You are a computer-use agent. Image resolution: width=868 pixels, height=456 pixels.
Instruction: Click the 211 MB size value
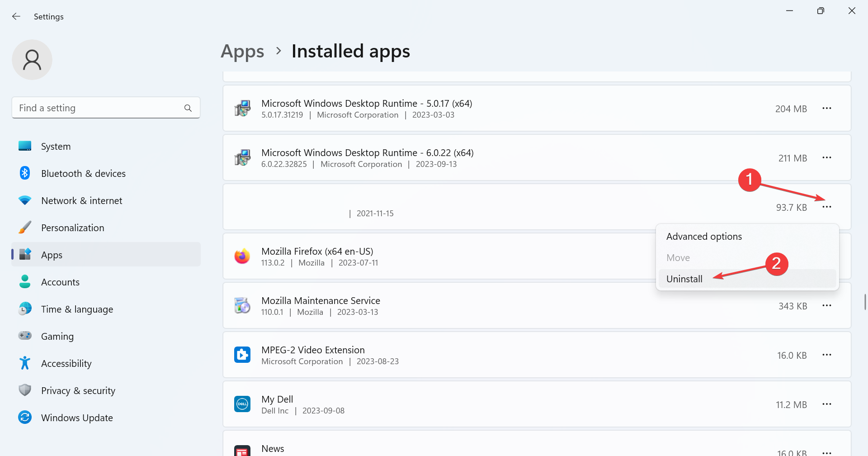pyautogui.click(x=793, y=158)
